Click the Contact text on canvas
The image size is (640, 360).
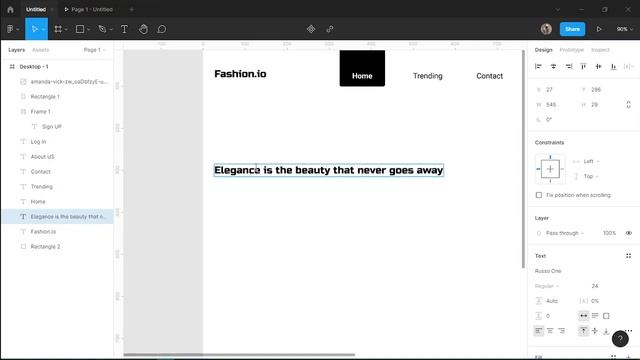pyautogui.click(x=489, y=76)
